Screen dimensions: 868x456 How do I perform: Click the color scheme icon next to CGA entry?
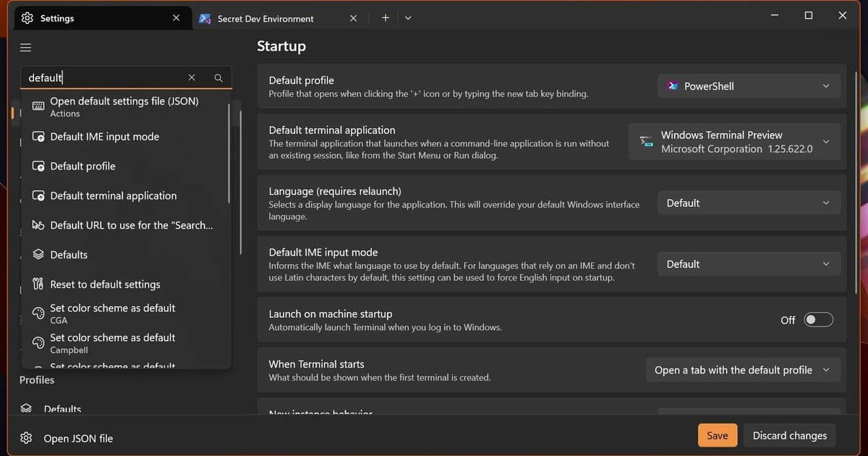(38, 313)
